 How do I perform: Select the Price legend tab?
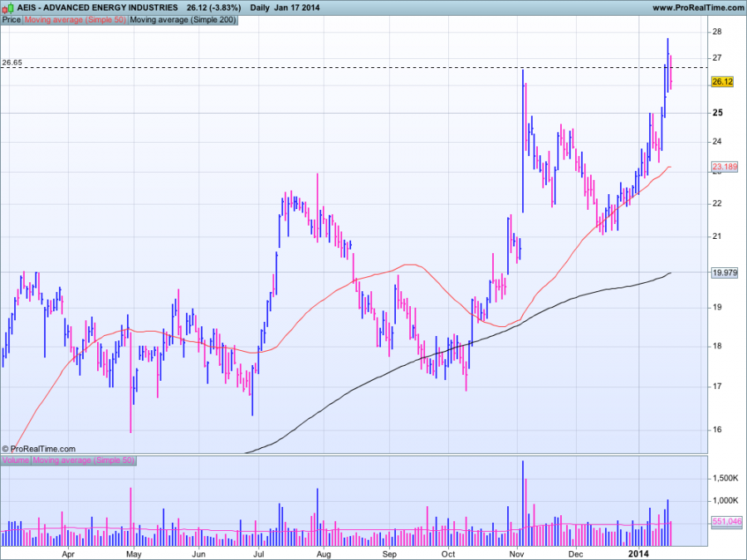point(12,20)
